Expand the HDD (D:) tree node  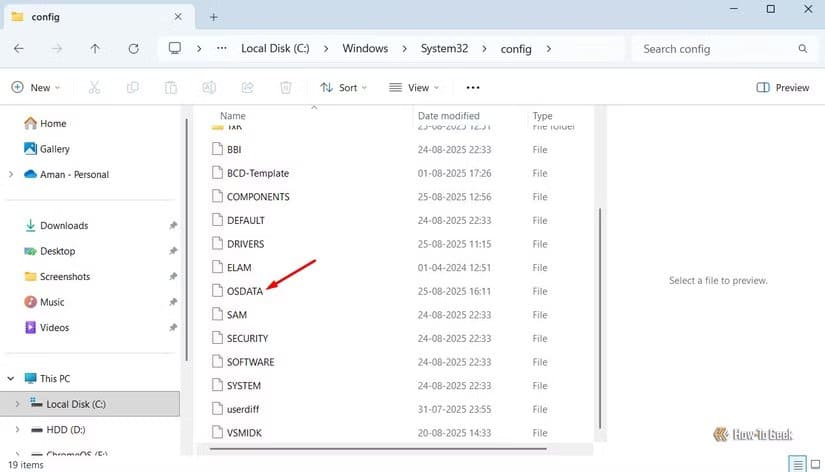tap(17, 429)
